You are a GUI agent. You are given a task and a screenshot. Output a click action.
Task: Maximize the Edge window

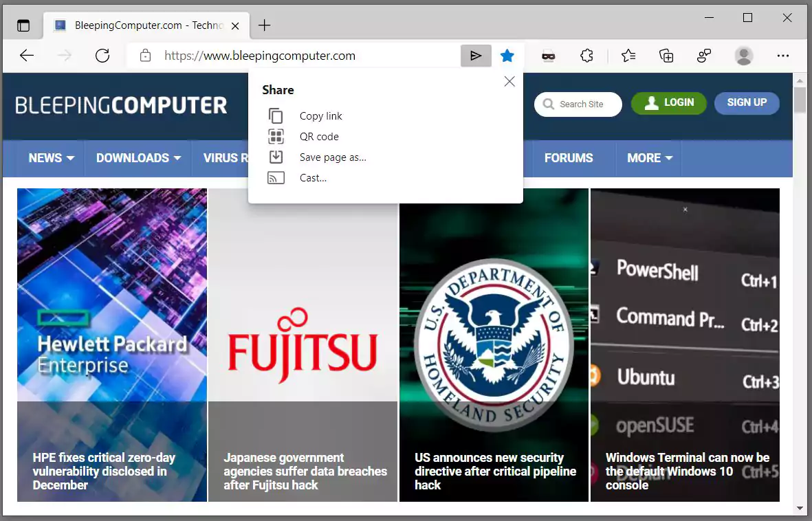[747, 18]
